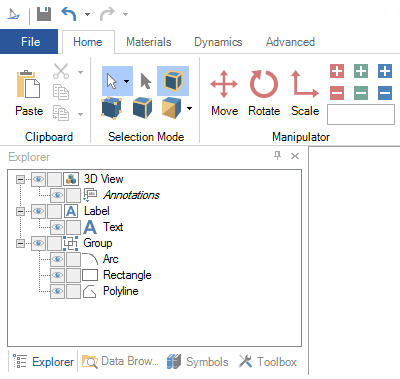Click the blue minus manipulator button
The height and width of the screenshot is (379, 400).
pyautogui.click(x=385, y=93)
